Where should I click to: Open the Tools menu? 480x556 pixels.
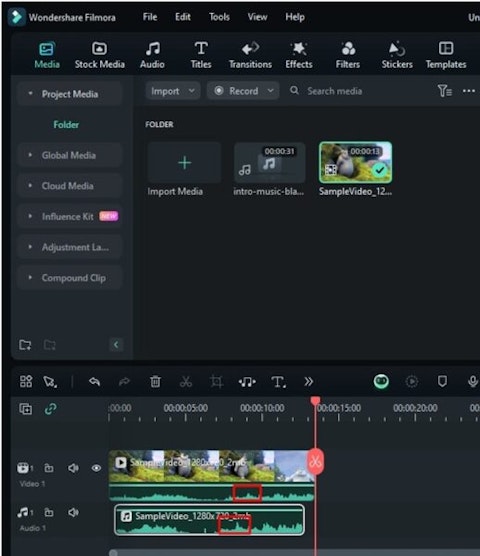(x=219, y=17)
